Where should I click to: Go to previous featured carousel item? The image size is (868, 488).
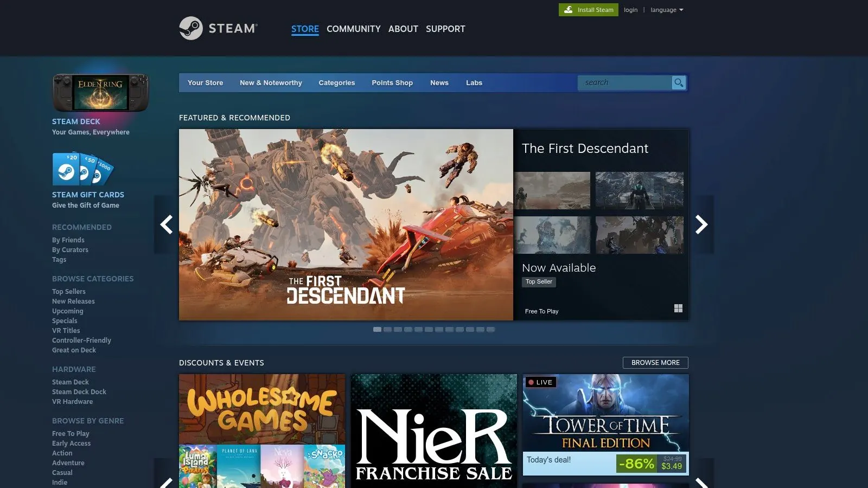pos(167,224)
